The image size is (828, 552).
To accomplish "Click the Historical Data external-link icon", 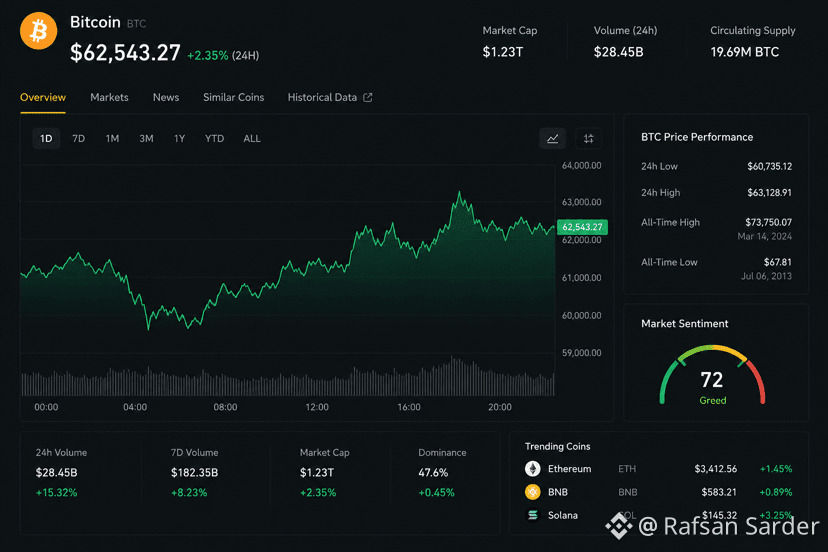I will click(368, 98).
